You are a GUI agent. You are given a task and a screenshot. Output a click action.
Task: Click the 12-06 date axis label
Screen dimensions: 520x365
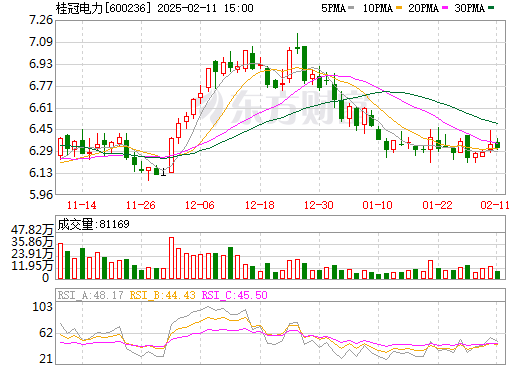click(x=200, y=205)
